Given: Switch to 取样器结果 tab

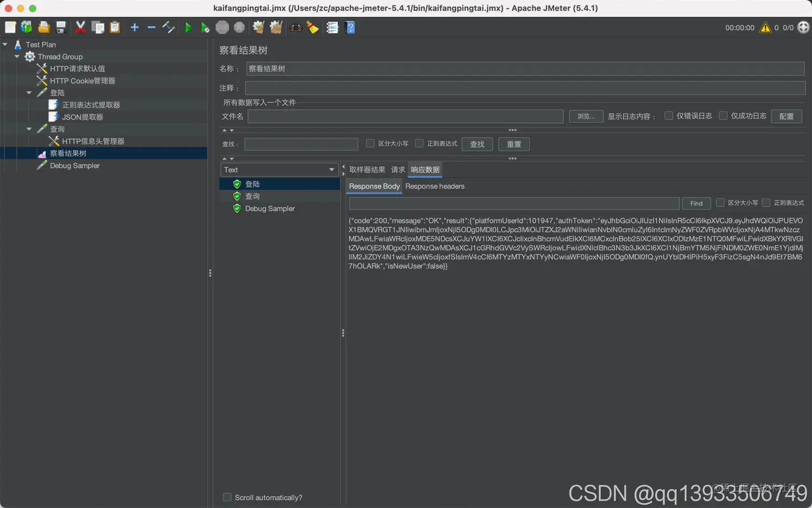Looking at the screenshot, I should point(367,170).
